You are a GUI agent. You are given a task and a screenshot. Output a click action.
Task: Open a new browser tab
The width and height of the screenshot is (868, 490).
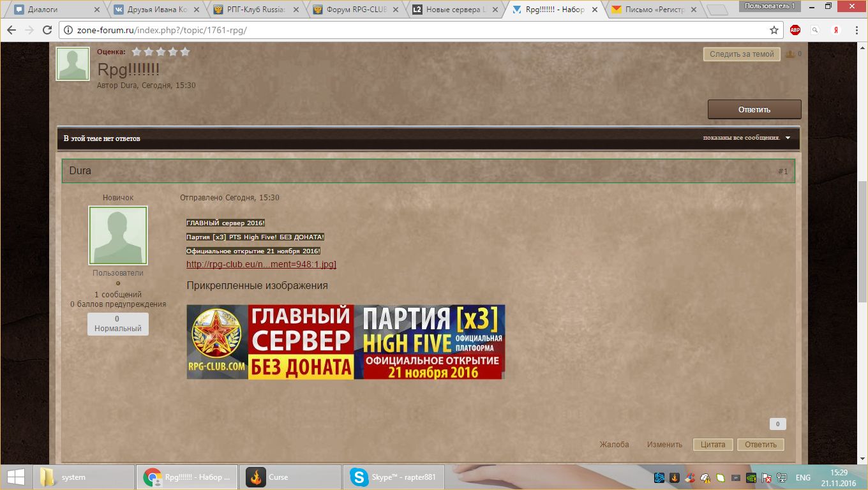[x=717, y=10]
